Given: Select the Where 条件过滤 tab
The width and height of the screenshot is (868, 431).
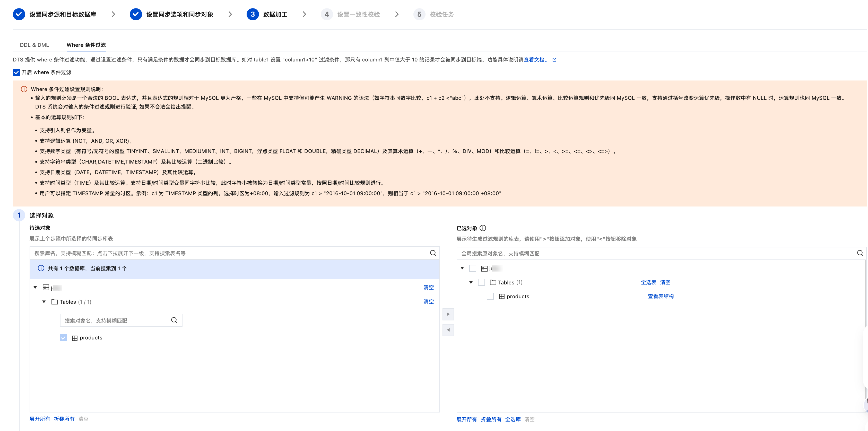Looking at the screenshot, I should (86, 45).
